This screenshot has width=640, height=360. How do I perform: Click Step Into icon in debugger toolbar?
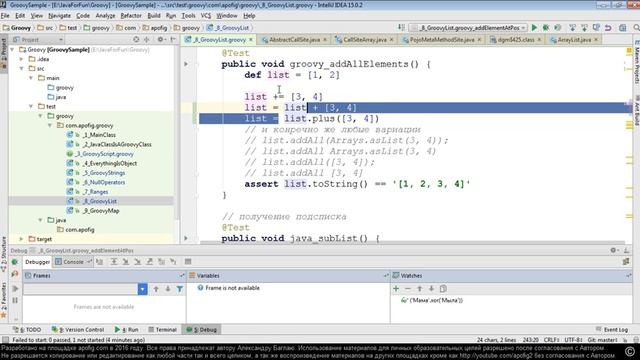[126, 262]
